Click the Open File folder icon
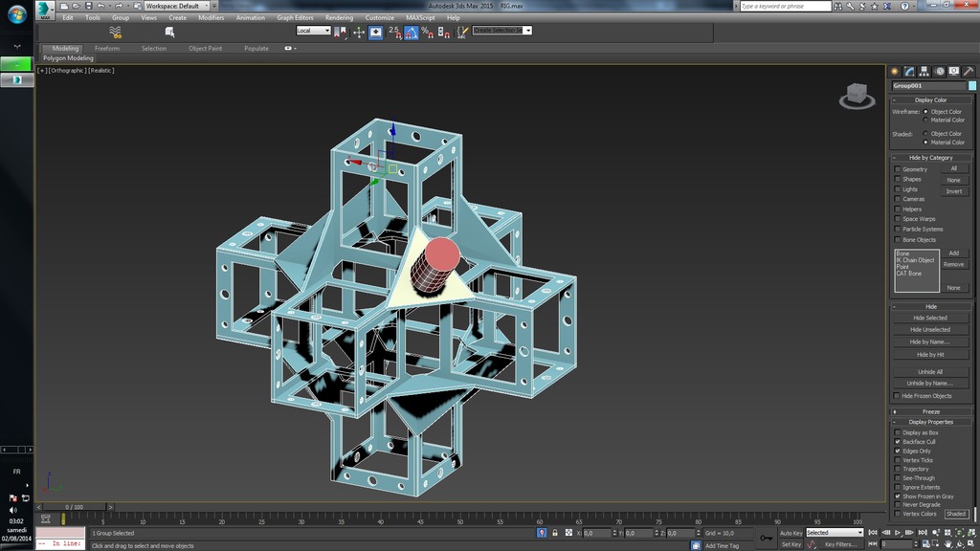This screenshot has width=980, height=551. tap(77, 6)
